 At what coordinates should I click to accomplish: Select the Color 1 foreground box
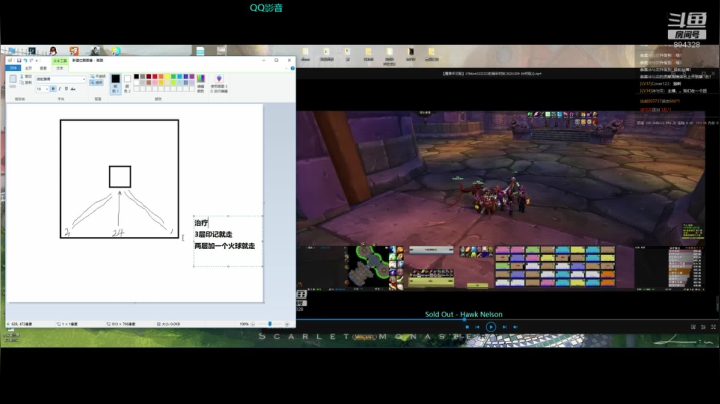pyautogui.click(x=116, y=84)
